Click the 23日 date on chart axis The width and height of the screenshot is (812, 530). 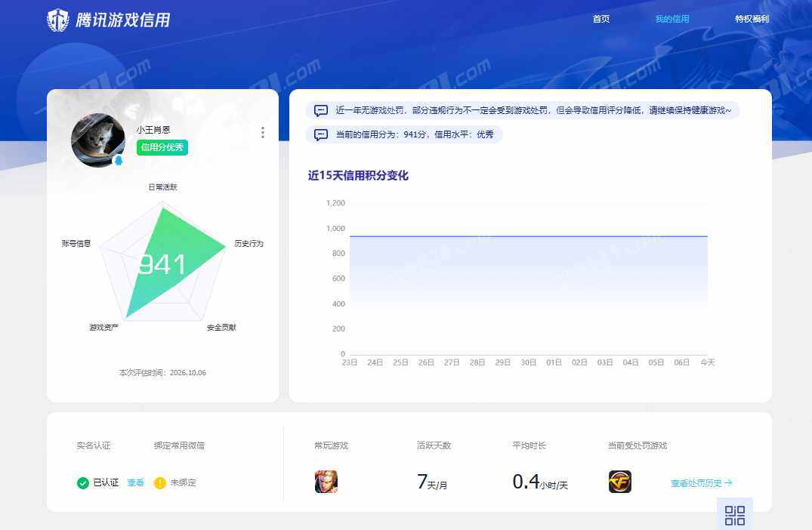coord(350,362)
